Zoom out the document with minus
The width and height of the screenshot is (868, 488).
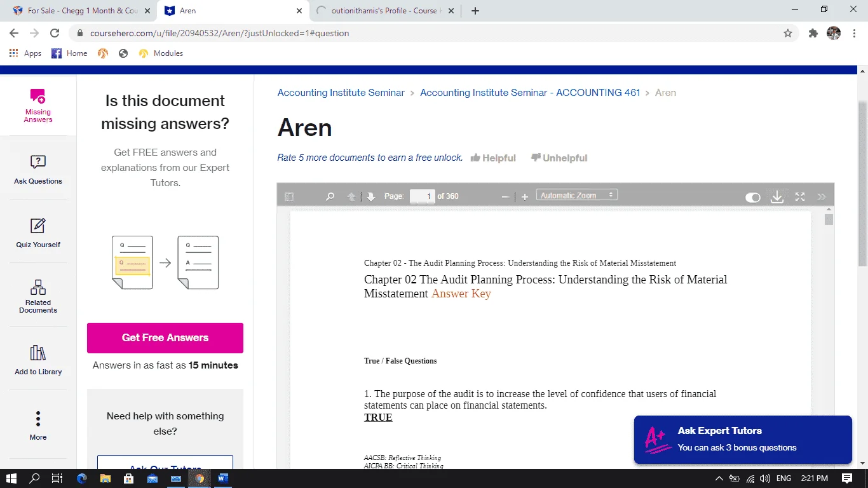pos(506,197)
